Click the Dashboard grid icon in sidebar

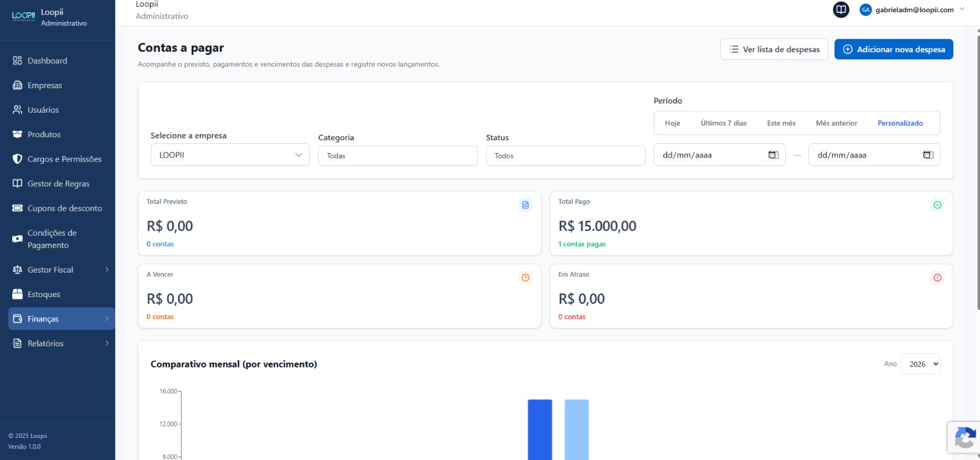click(17, 61)
